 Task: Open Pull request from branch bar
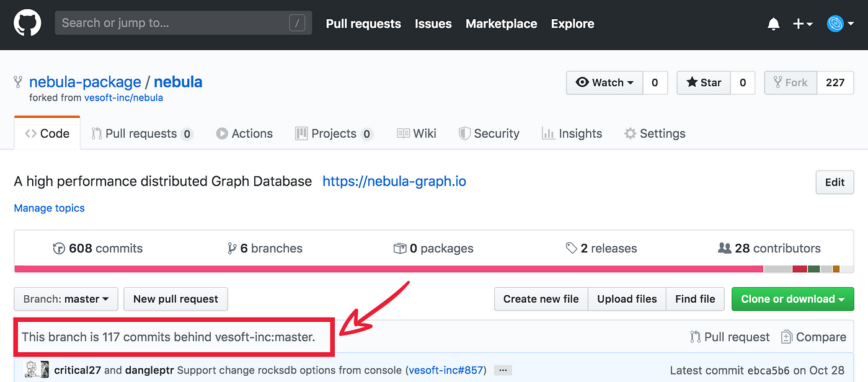(x=730, y=337)
